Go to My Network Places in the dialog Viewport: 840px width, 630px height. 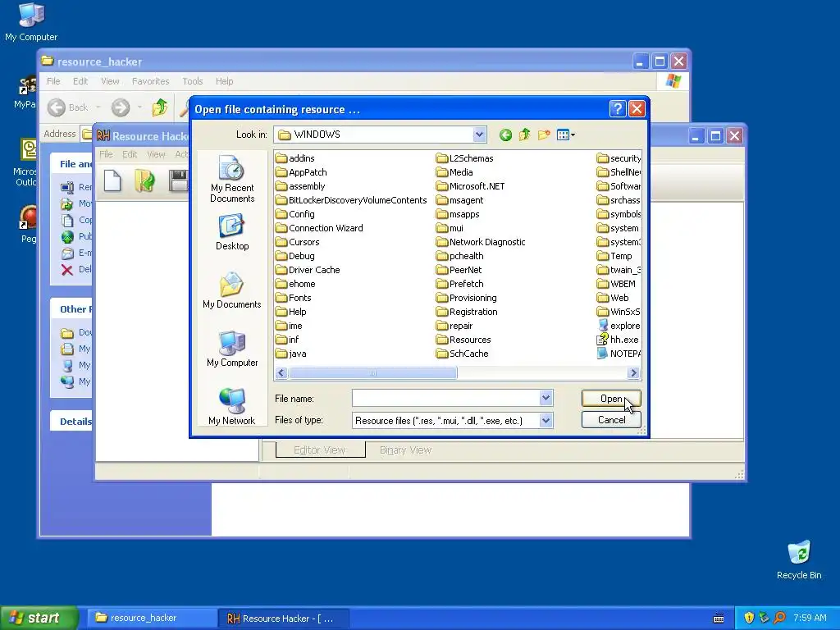pos(232,407)
